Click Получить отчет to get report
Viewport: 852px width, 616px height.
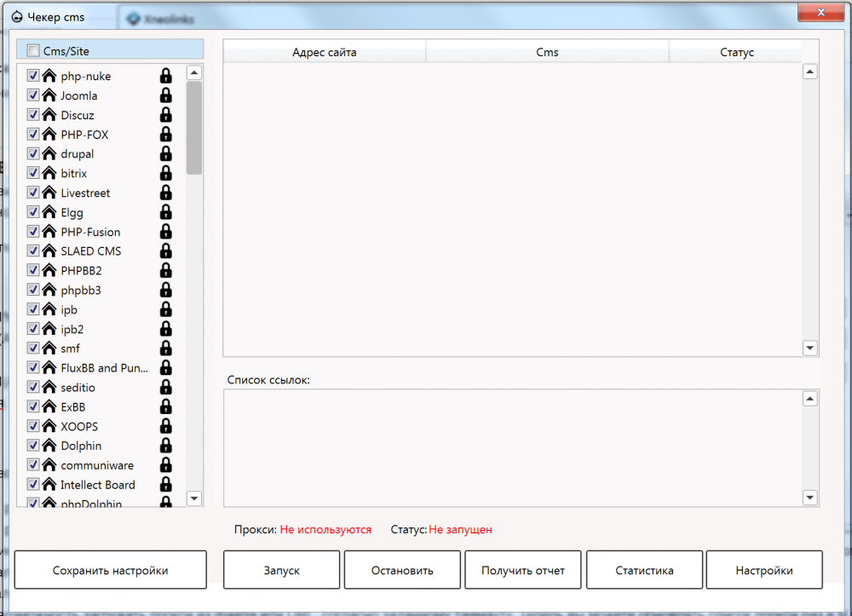point(523,570)
